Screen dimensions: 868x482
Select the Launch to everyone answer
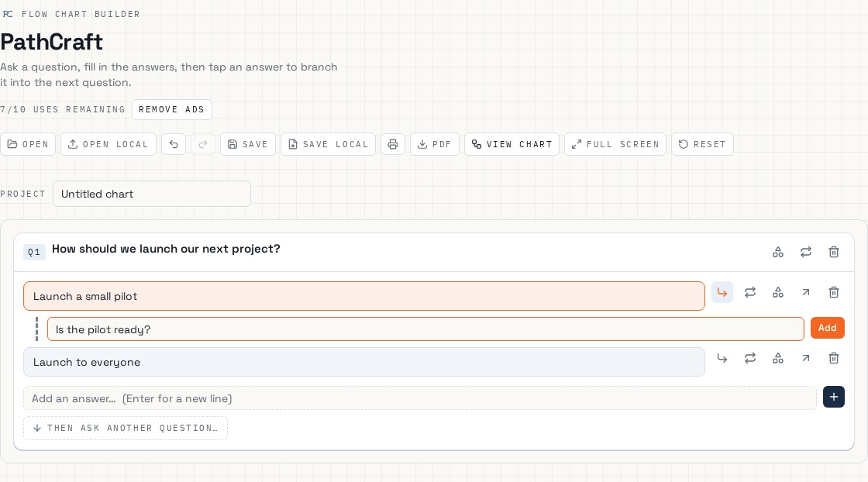pos(363,362)
